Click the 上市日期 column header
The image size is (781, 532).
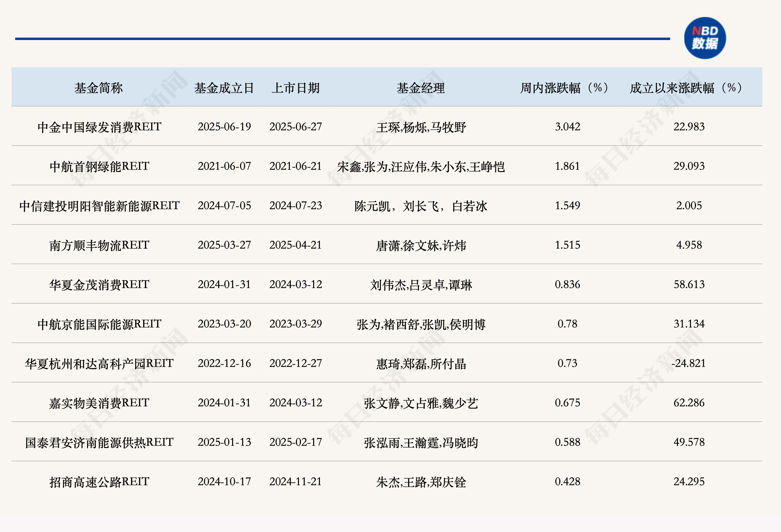296,88
